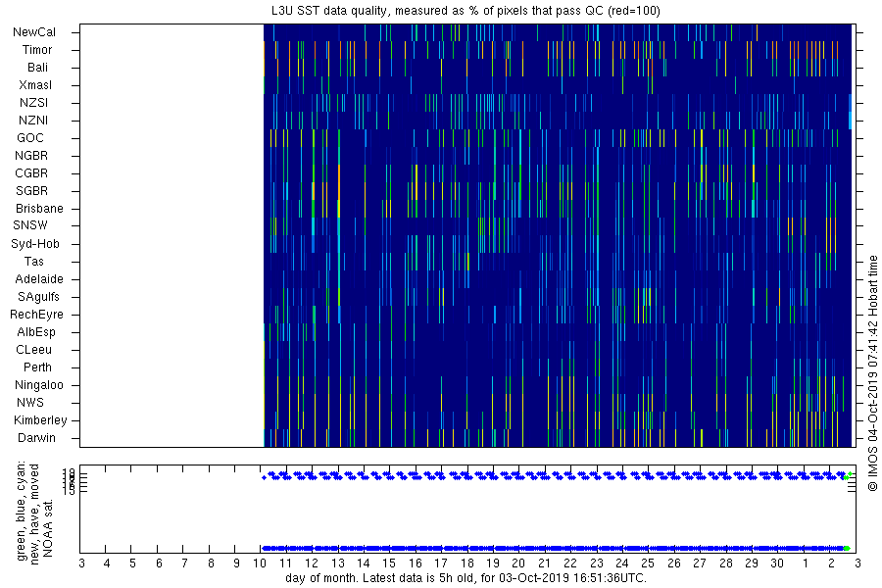Click the IMOS copyright timestamp text
882x588 pixels.
click(872, 373)
